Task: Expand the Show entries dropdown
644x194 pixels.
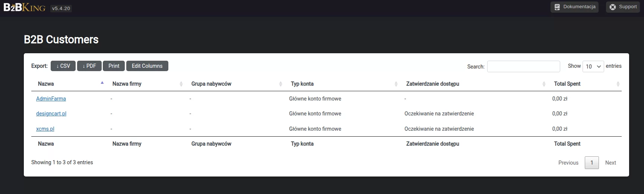Action: [593, 66]
